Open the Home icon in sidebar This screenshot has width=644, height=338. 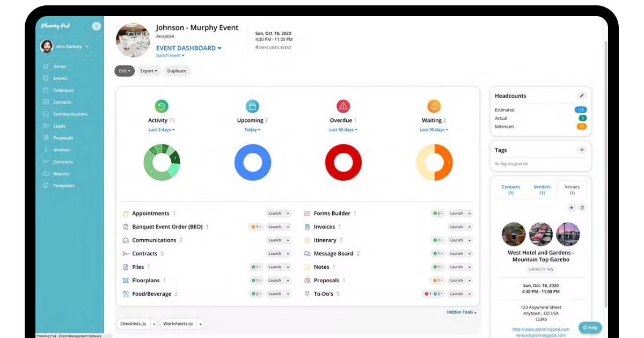pos(46,67)
